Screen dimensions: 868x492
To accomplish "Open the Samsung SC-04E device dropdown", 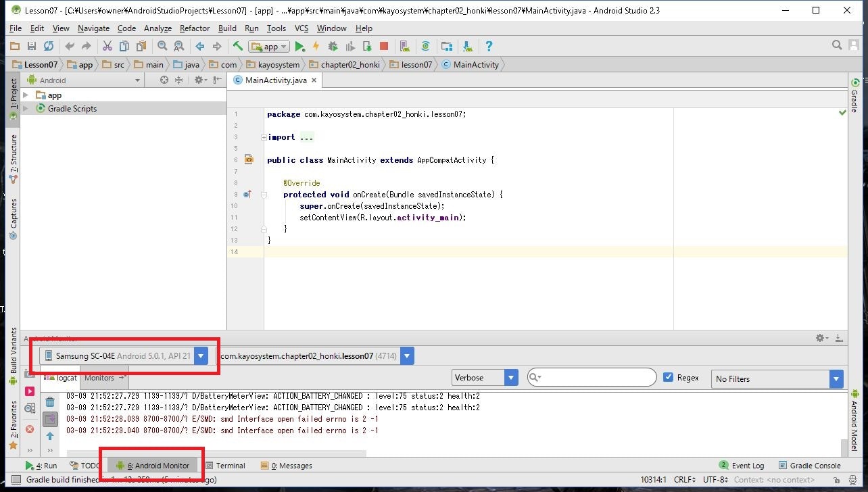I will coord(124,355).
